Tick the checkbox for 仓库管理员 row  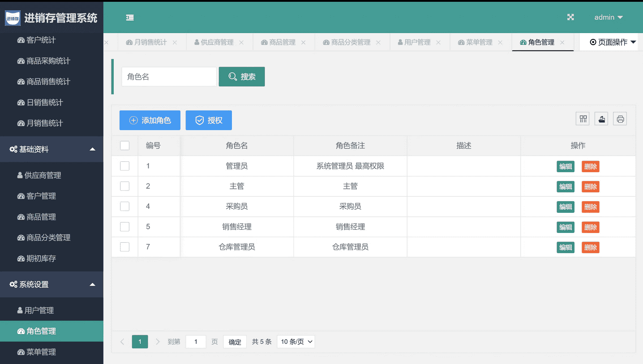tap(125, 247)
